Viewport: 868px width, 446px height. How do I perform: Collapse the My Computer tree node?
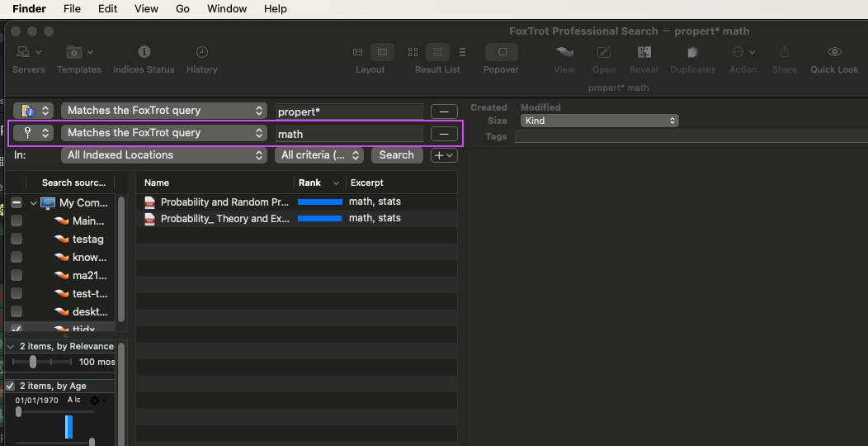(33, 203)
